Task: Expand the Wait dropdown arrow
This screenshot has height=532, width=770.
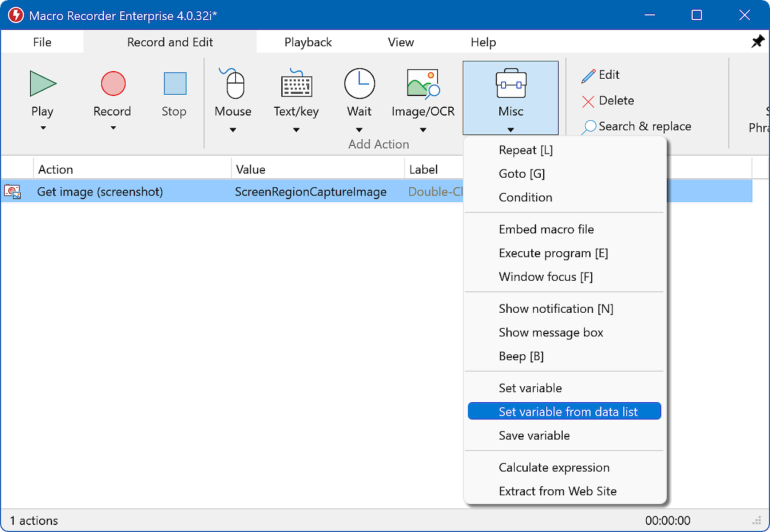Action: (359, 130)
